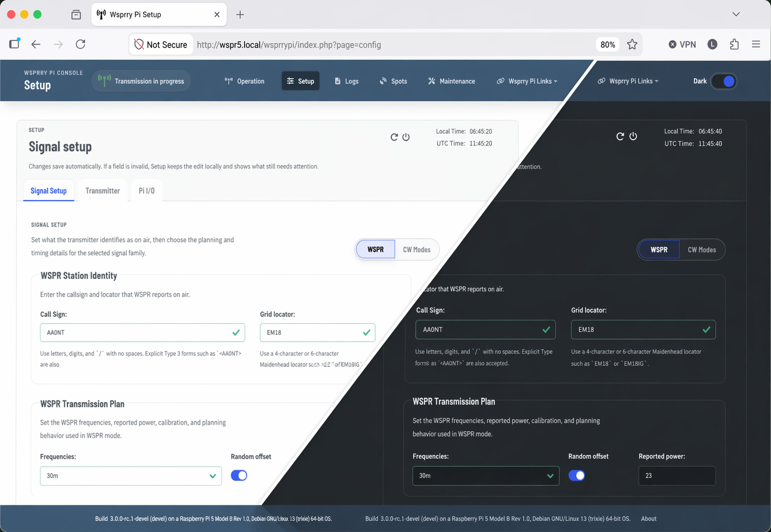
Task: Open the Logs page
Action: [346, 81]
